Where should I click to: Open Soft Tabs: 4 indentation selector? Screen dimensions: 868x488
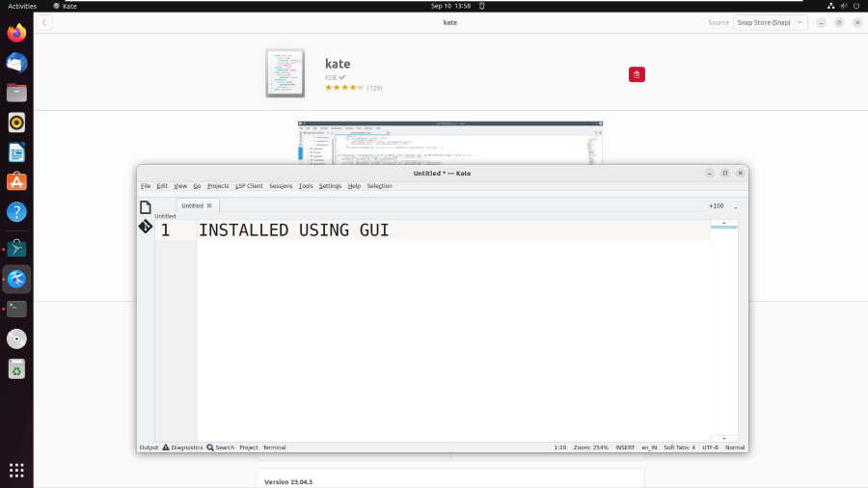click(679, 447)
